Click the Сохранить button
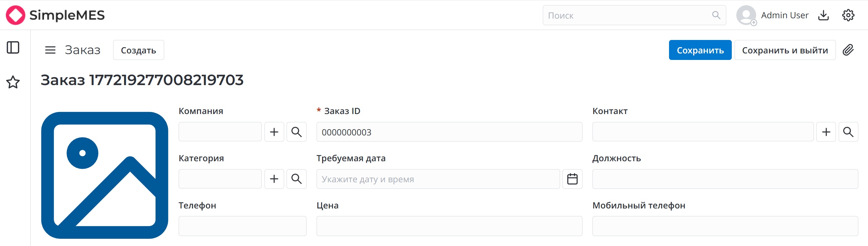Screen dimensions: 868x246 click(x=700, y=50)
